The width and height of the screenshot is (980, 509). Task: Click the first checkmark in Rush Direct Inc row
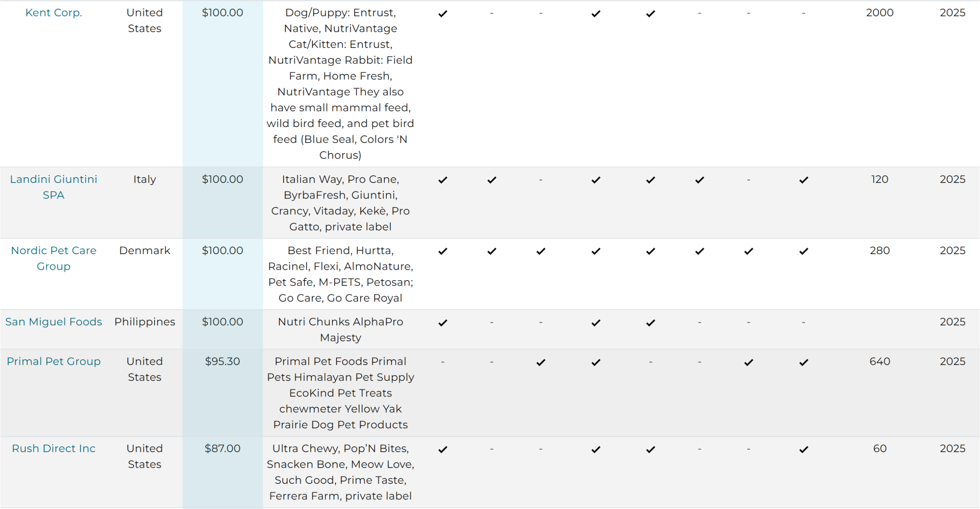[443, 450]
